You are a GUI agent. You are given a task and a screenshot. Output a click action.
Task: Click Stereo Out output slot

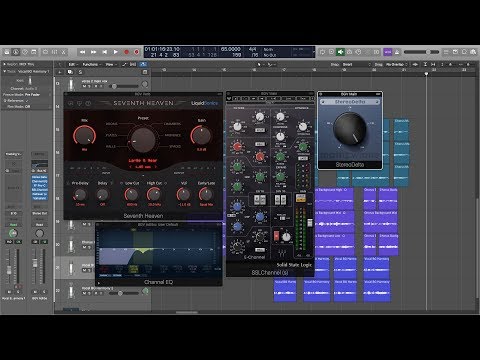(40, 213)
